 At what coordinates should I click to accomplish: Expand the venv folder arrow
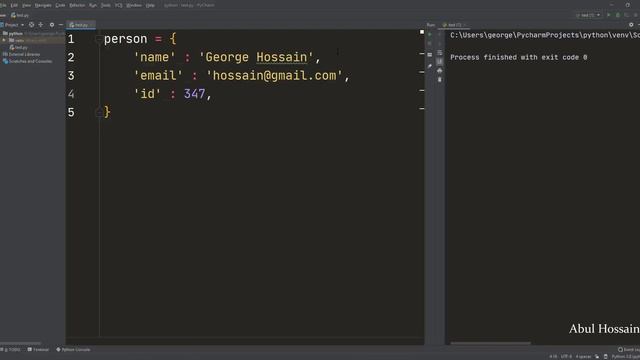point(4,40)
